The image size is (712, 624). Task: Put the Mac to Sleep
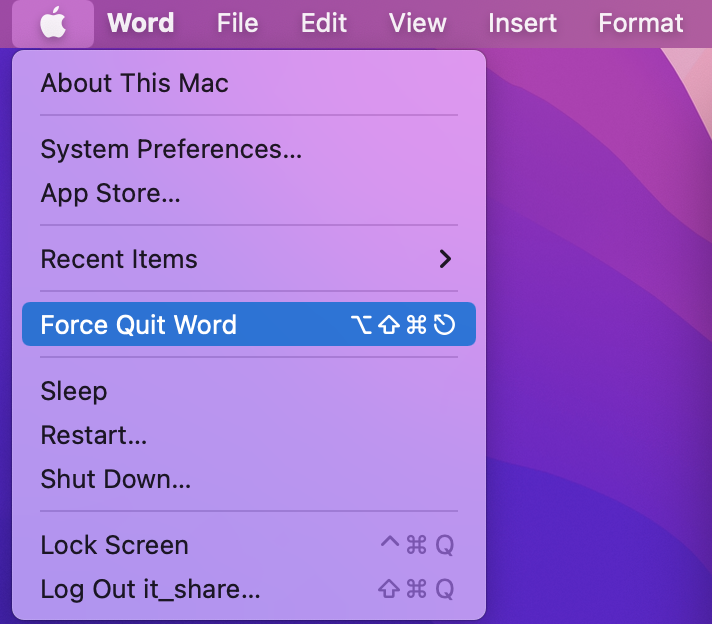point(73,391)
